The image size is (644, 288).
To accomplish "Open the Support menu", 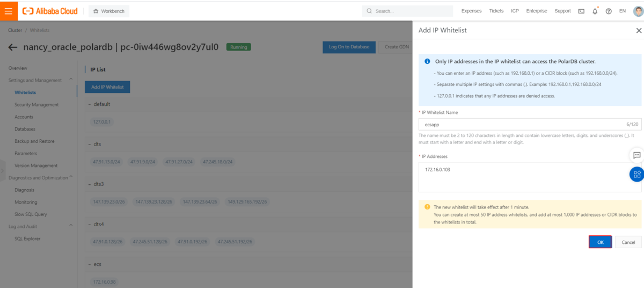I will tap(562, 11).
